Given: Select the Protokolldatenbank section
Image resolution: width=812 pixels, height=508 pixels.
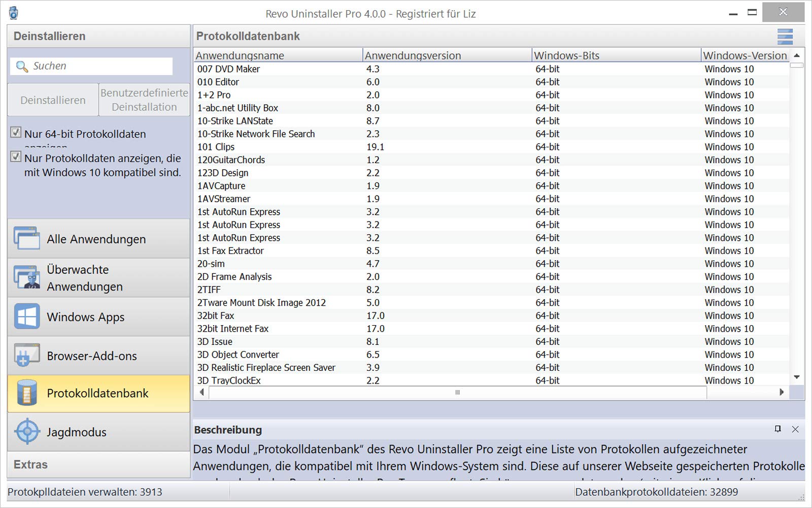Looking at the screenshot, I should coord(98,394).
